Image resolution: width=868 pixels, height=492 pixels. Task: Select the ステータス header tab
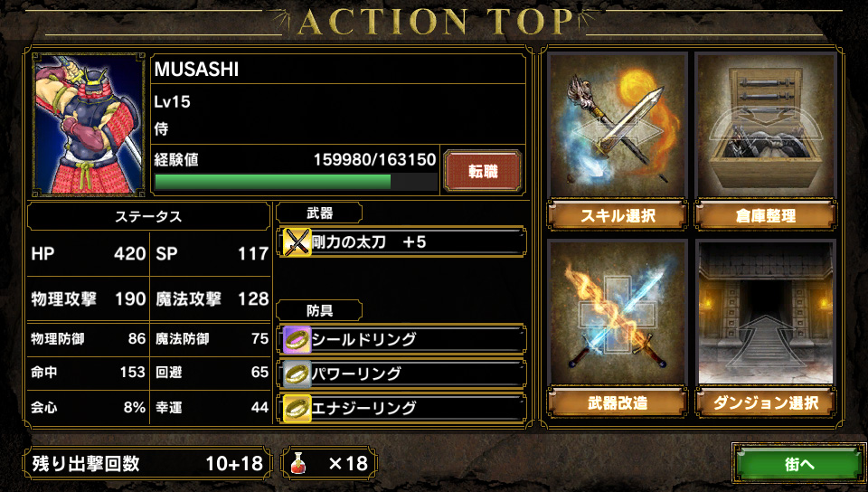[x=147, y=216]
